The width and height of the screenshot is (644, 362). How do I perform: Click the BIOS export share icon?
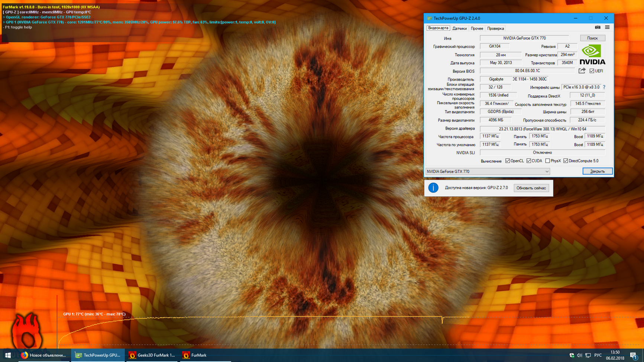(x=582, y=71)
